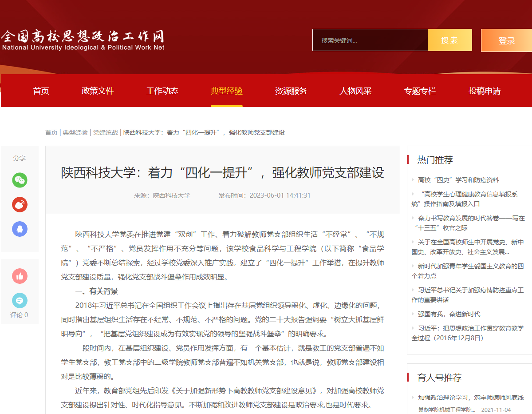Open the 资源服务 menu
Image resolution: width=532 pixels, height=414 pixels.
(291, 91)
